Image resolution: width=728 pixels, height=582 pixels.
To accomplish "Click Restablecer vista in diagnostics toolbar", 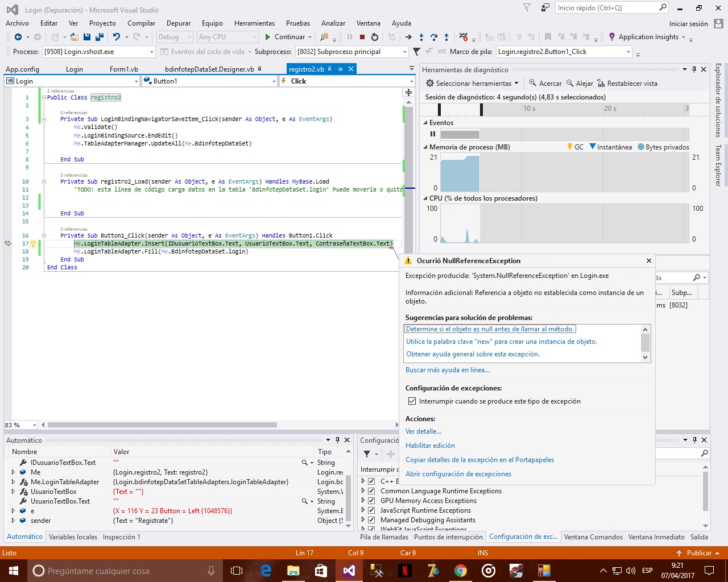I will [627, 84].
